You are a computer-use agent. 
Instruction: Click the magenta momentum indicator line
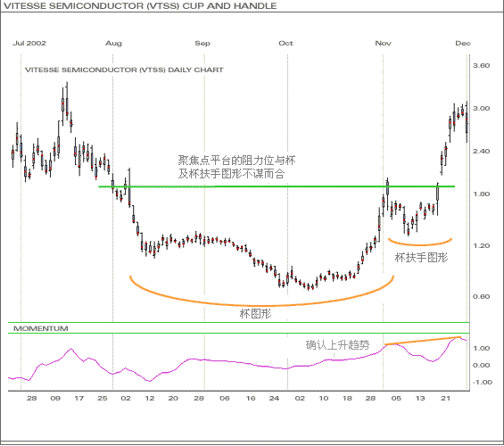point(237,362)
